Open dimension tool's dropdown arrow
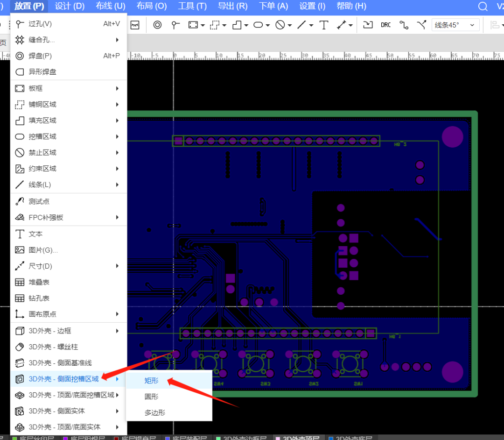Screen dimensions: 504x440 (x=350, y=25)
